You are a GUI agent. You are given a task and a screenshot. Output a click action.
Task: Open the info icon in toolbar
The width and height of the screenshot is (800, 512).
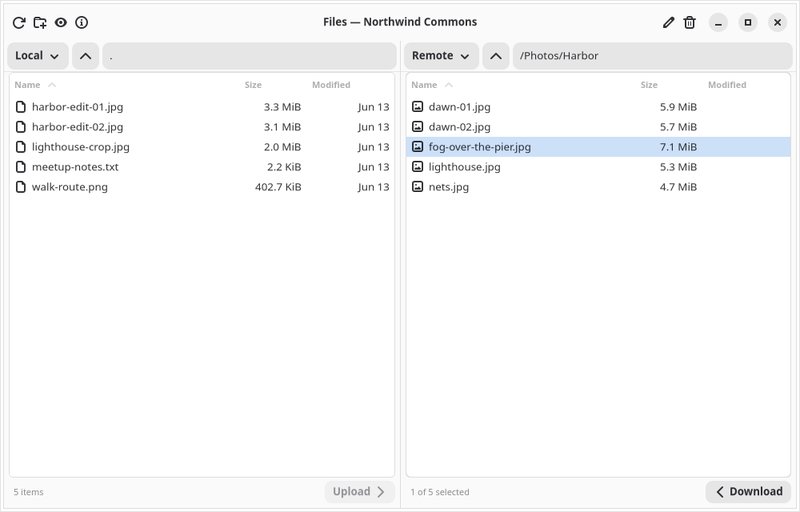point(82,22)
